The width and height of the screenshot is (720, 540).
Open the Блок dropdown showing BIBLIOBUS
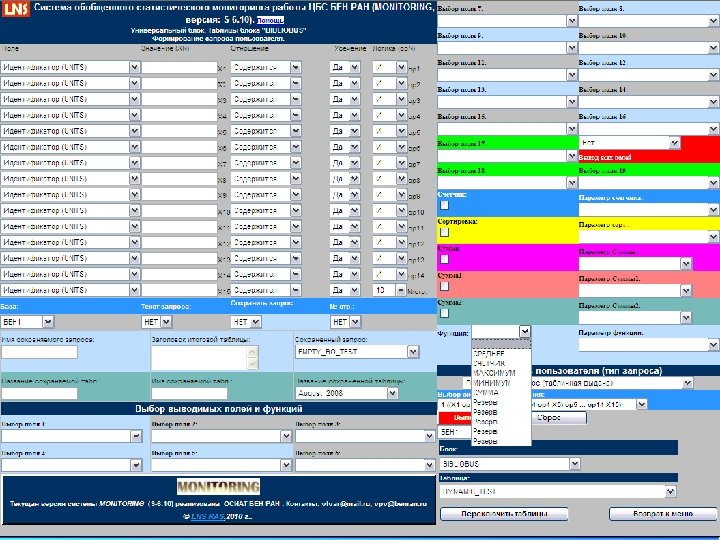coord(510,464)
